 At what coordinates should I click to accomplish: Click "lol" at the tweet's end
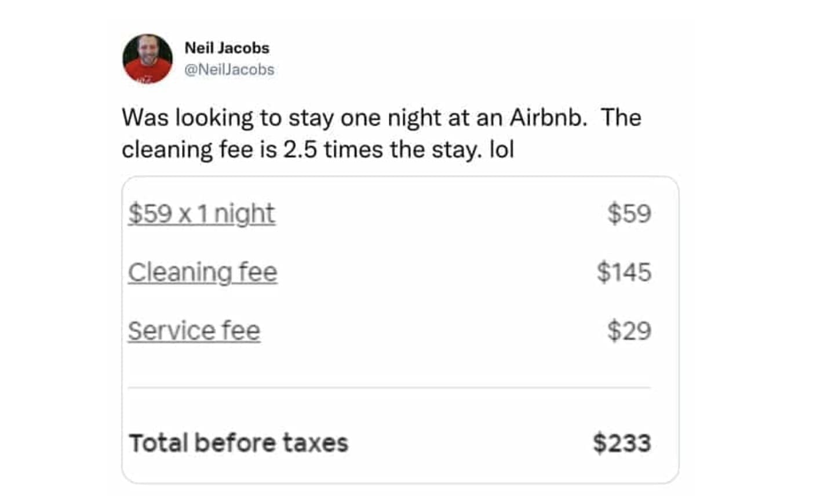[502, 149]
